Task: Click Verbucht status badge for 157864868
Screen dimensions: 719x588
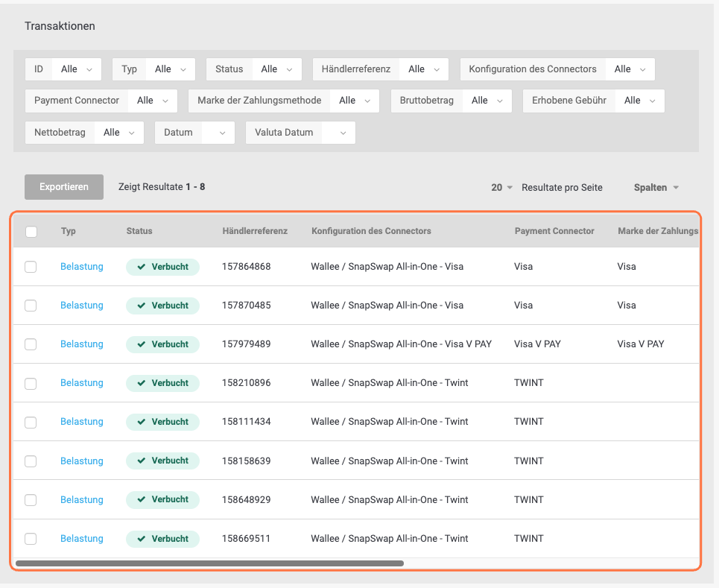Action: [x=162, y=267]
